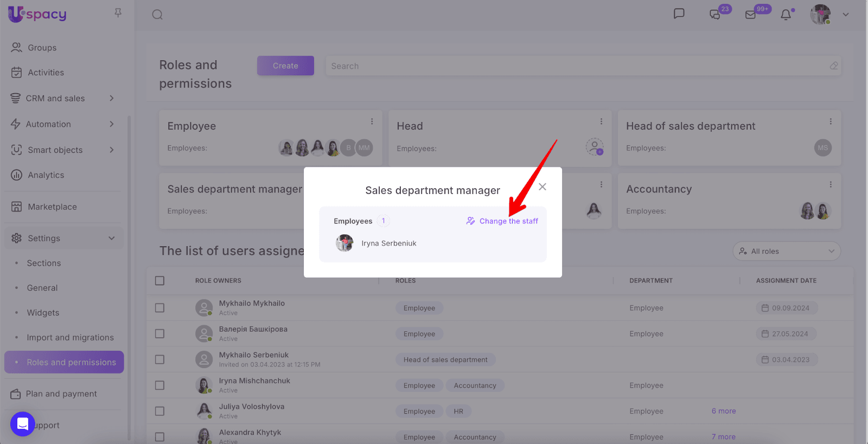The height and width of the screenshot is (444, 868).
Task: Open the chat conversations icon with 23 badge
Action: (715, 15)
